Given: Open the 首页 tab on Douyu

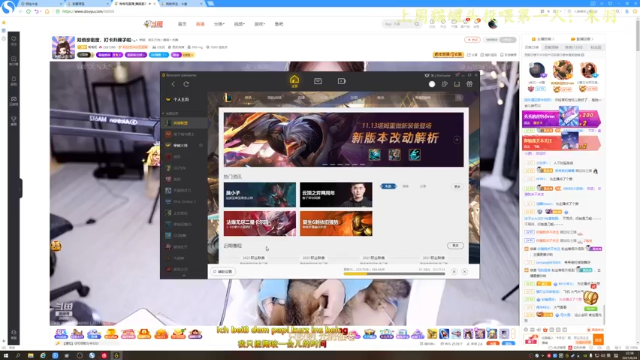Looking at the screenshot, I should click(182, 24).
